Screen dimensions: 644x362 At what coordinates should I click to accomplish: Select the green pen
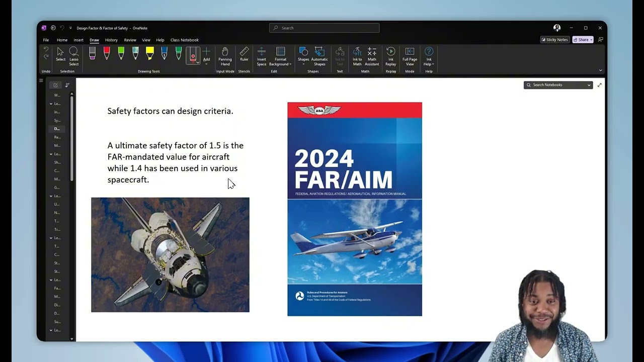pyautogui.click(x=121, y=53)
